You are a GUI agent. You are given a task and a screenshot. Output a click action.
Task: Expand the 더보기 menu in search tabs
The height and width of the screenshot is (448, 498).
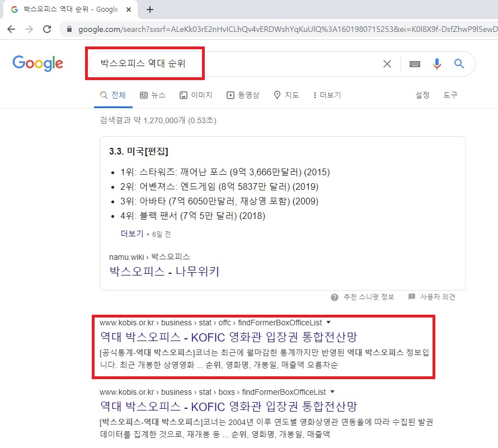pyautogui.click(x=327, y=95)
